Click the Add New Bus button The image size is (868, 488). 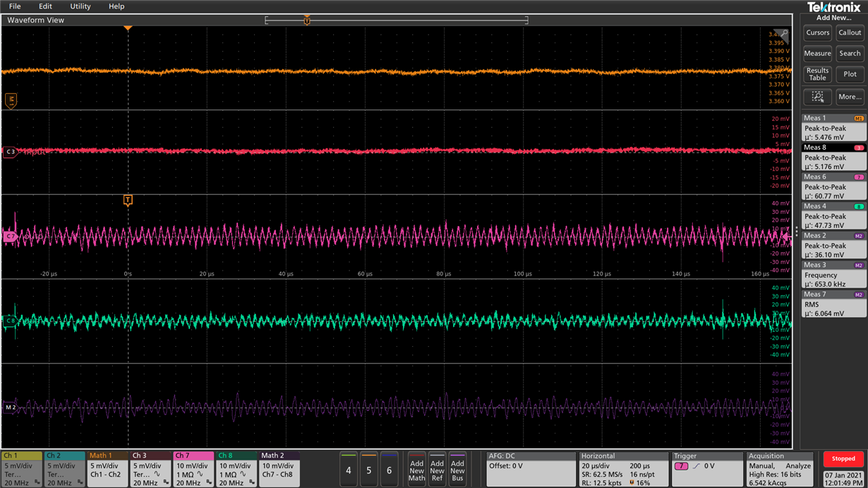click(457, 469)
